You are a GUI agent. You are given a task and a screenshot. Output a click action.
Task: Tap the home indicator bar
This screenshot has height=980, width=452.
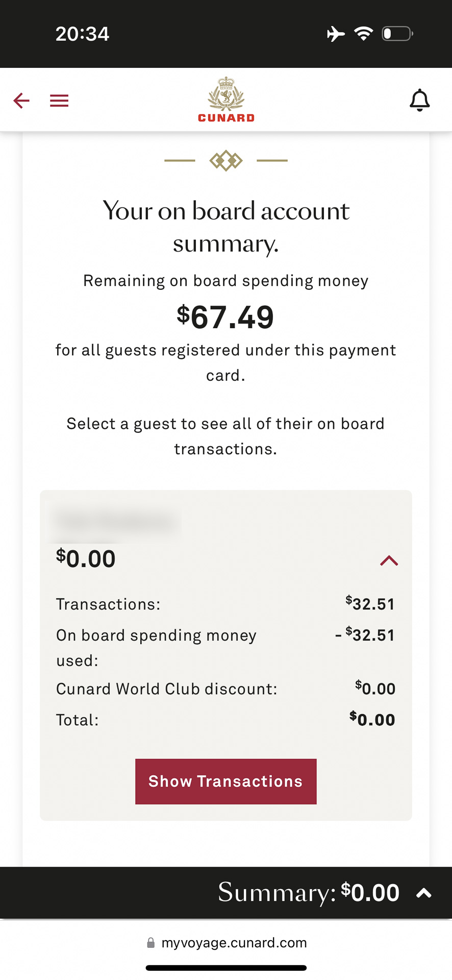tap(226, 968)
